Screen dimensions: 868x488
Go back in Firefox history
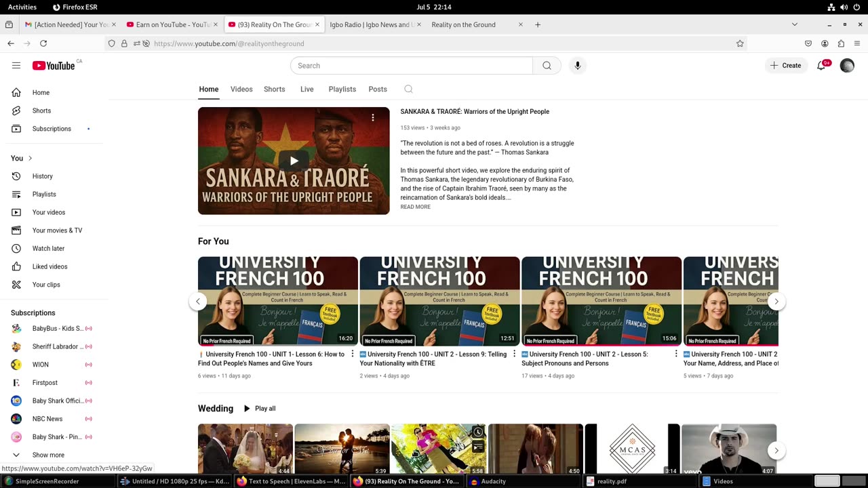[x=11, y=43]
